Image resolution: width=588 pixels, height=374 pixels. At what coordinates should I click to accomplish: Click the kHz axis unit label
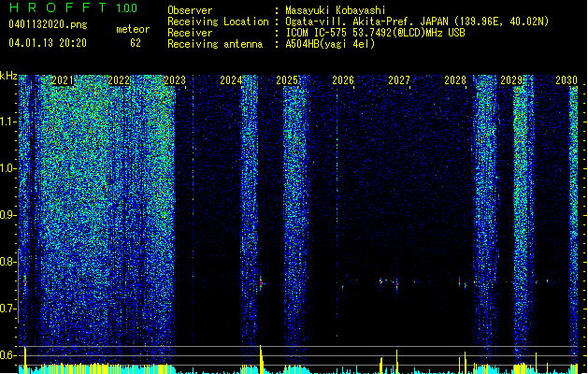(8, 76)
